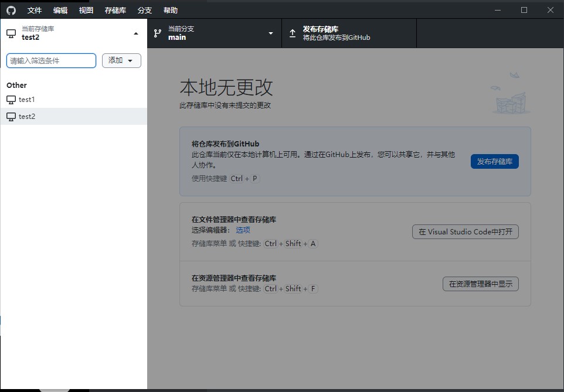Click the computer icon next to test2
The width and height of the screenshot is (564, 392).
point(11,117)
